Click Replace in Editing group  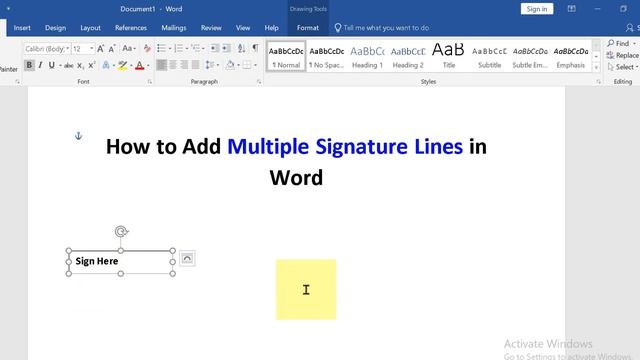622,55
